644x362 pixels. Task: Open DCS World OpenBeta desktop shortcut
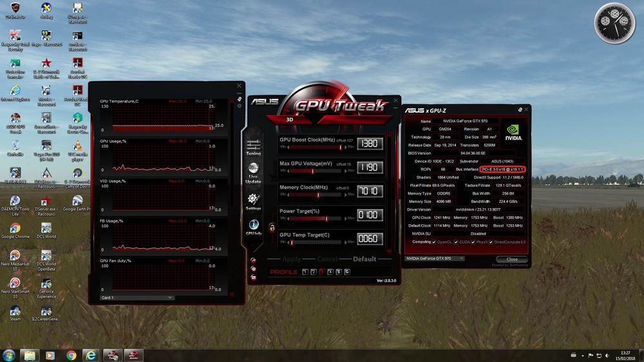coord(46,260)
